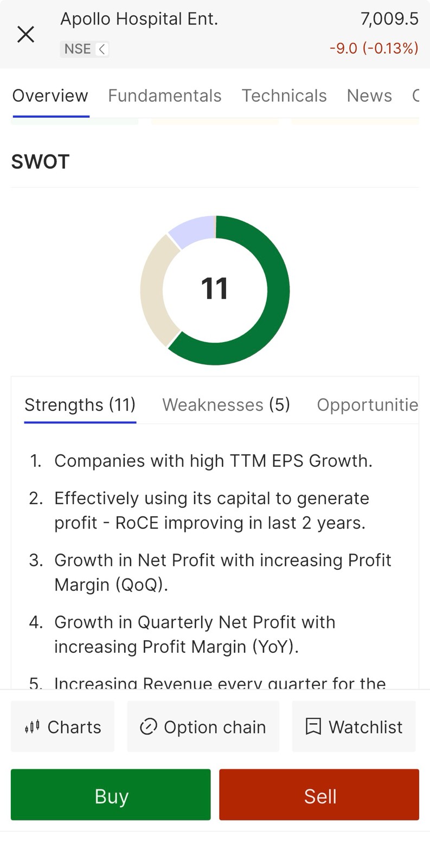Open the partially visible Opportunities tab
This screenshot has height=868, width=430.
pyautogui.click(x=367, y=404)
